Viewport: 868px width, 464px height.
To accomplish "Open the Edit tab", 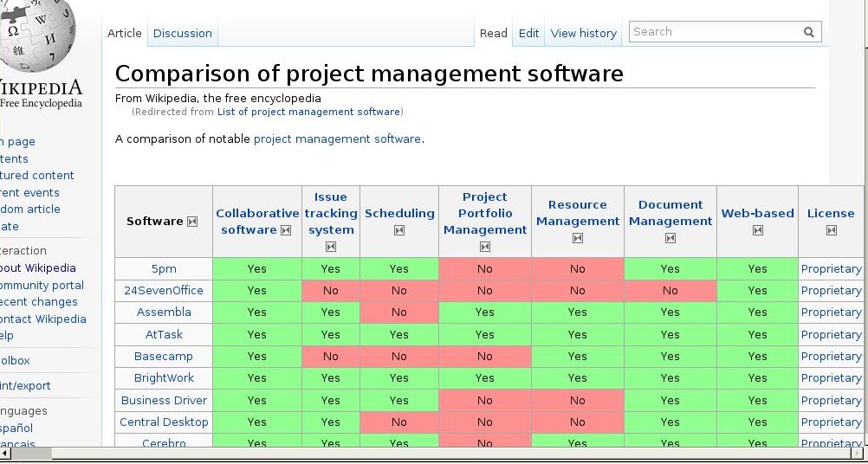I will (528, 33).
